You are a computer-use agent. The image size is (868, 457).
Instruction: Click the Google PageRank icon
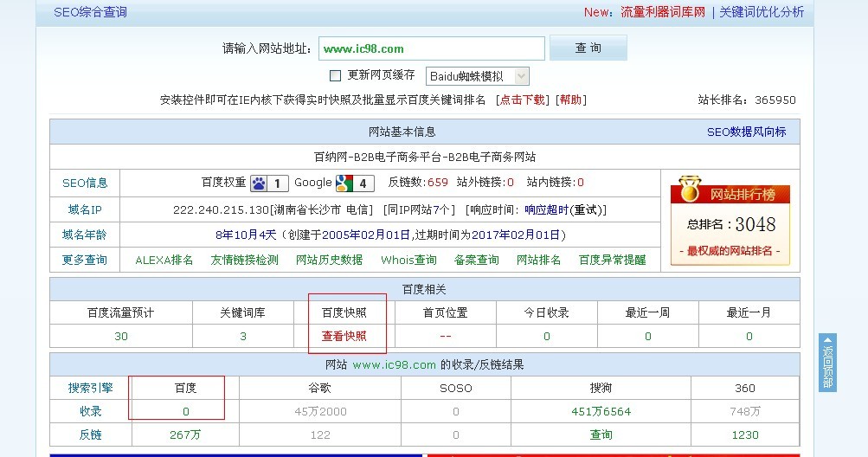coord(355,183)
